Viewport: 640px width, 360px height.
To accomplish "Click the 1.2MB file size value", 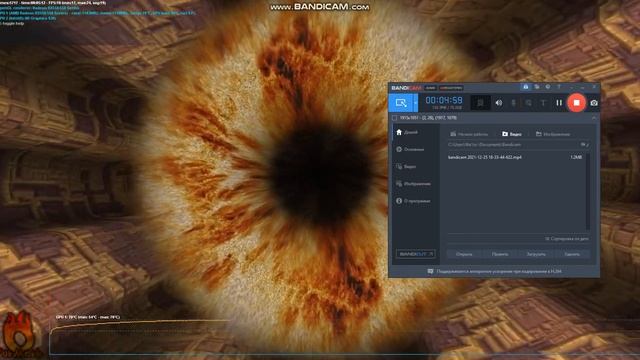I will coord(576,157).
